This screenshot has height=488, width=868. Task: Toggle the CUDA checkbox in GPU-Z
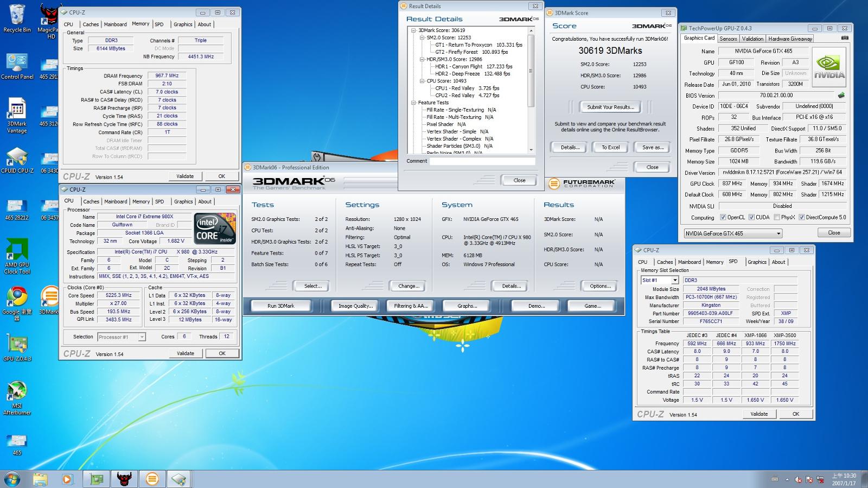(x=751, y=217)
